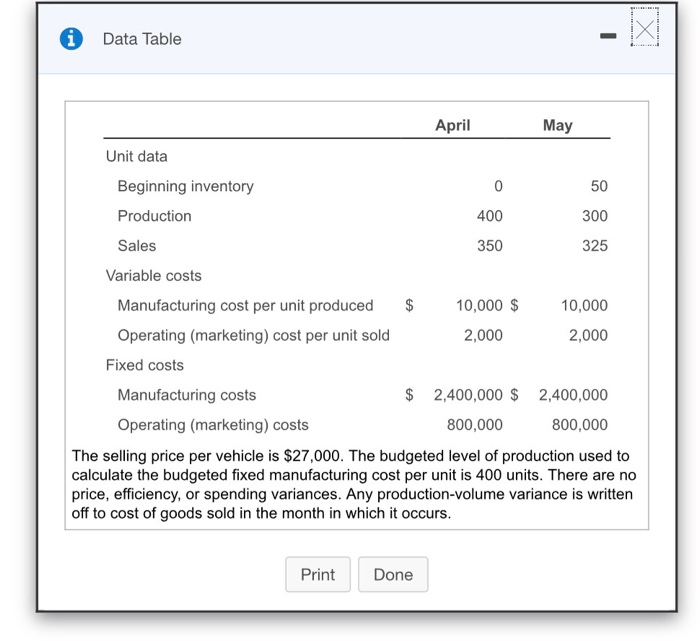
Task: Click April production value 400
Action: (490, 216)
